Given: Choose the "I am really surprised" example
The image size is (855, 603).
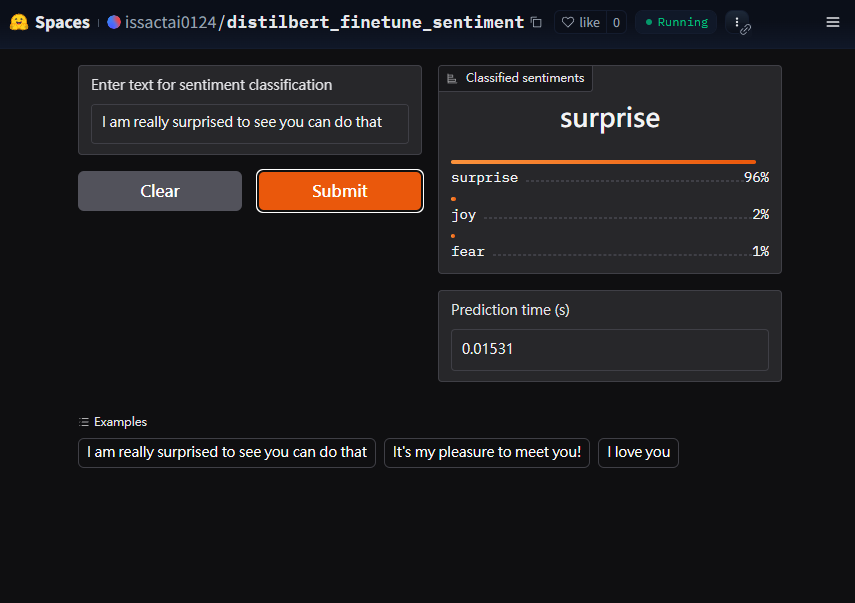Looking at the screenshot, I should tap(227, 453).
